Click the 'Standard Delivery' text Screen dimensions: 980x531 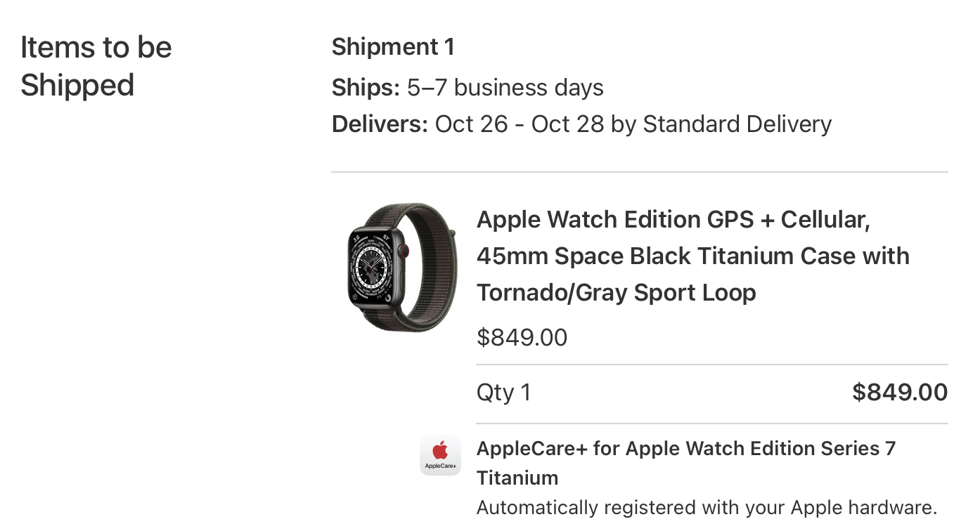coord(737,124)
